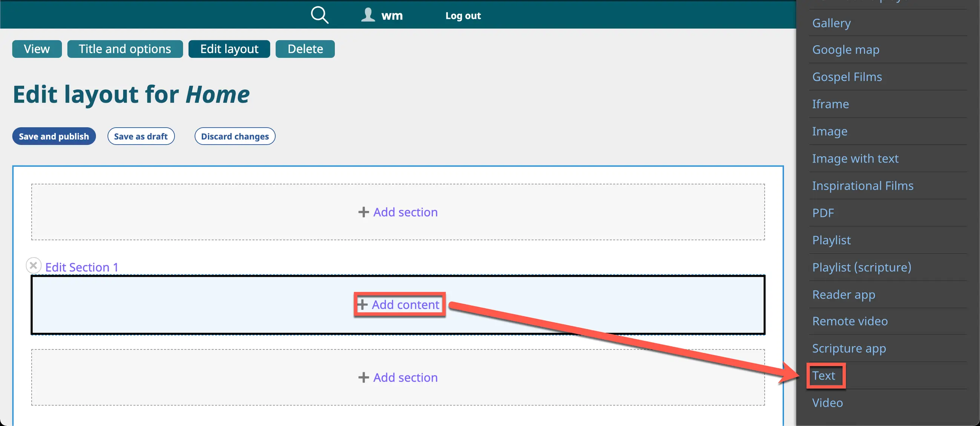The height and width of the screenshot is (426, 980).
Task: Choose Text from the content list
Action: coord(824,375)
